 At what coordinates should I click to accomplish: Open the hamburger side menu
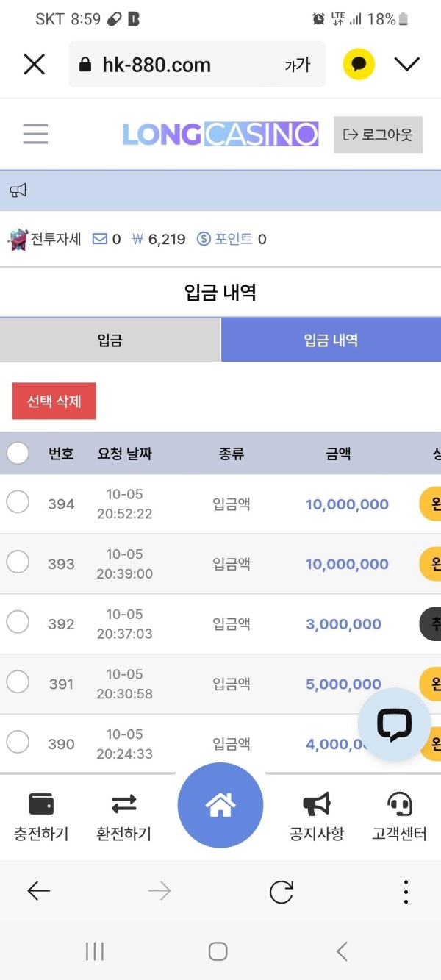click(x=35, y=134)
